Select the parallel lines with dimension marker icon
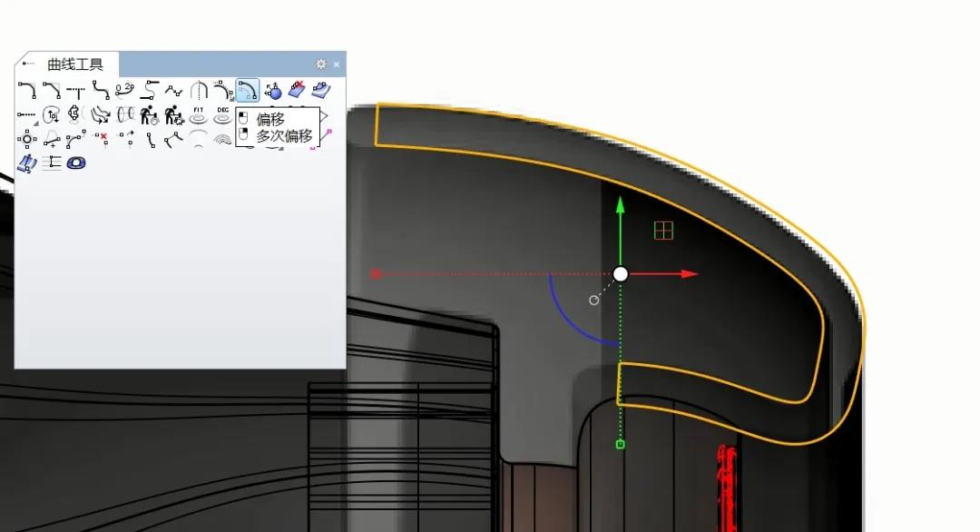Viewport: 980px width, 532px height. [x=51, y=163]
